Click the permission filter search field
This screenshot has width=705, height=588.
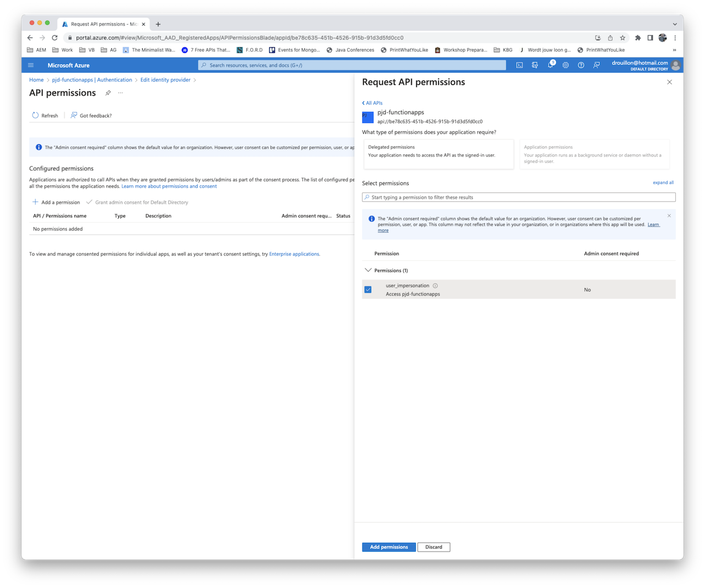point(519,197)
